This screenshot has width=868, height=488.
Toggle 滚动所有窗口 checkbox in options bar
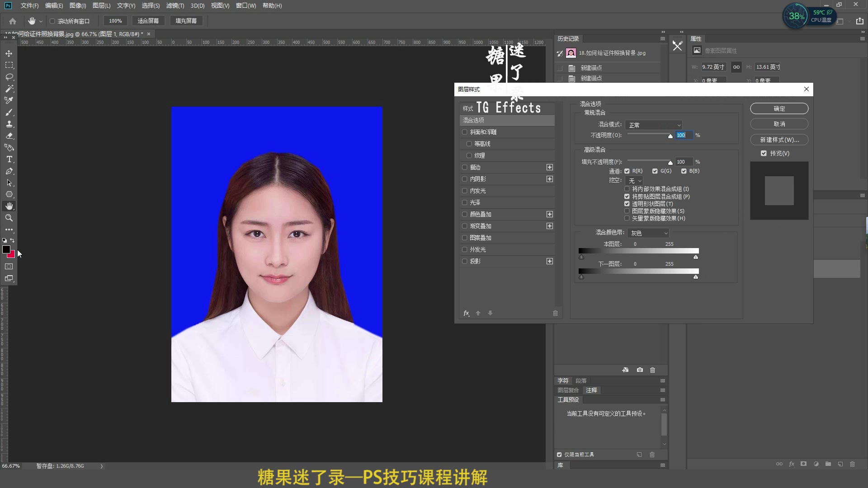pyautogui.click(x=52, y=21)
